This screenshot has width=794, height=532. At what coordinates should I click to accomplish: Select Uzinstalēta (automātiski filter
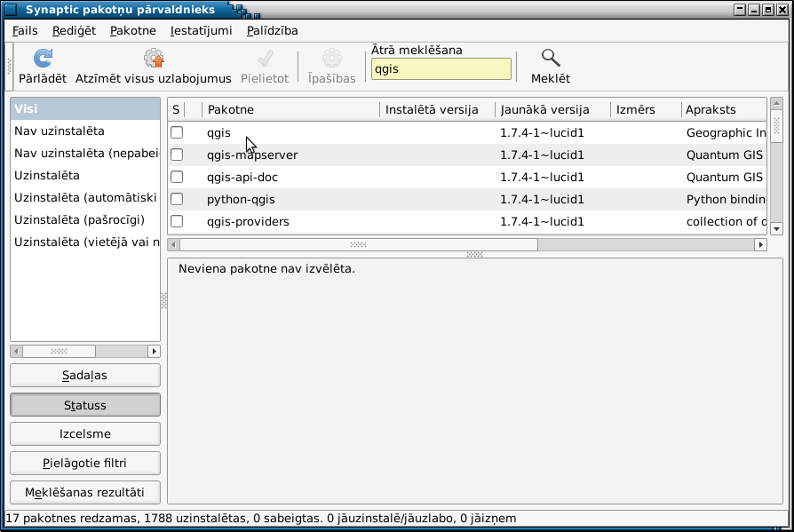pyautogui.click(x=85, y=198)
